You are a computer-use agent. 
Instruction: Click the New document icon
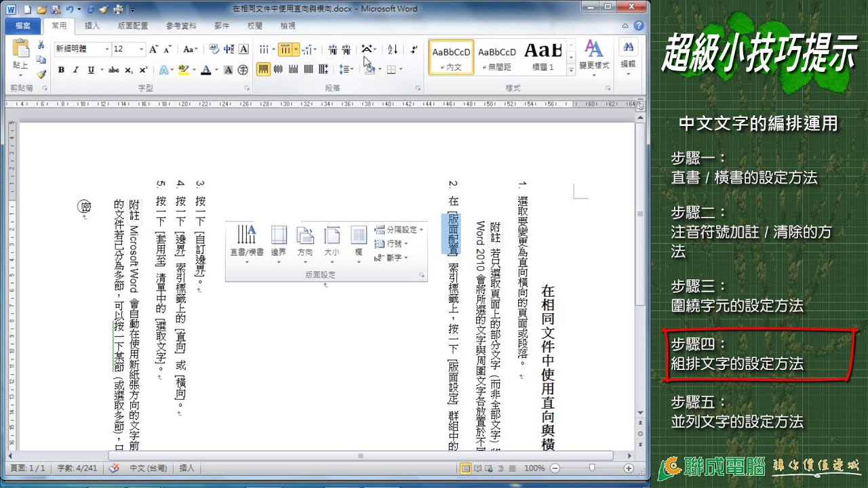pos(28,9)
